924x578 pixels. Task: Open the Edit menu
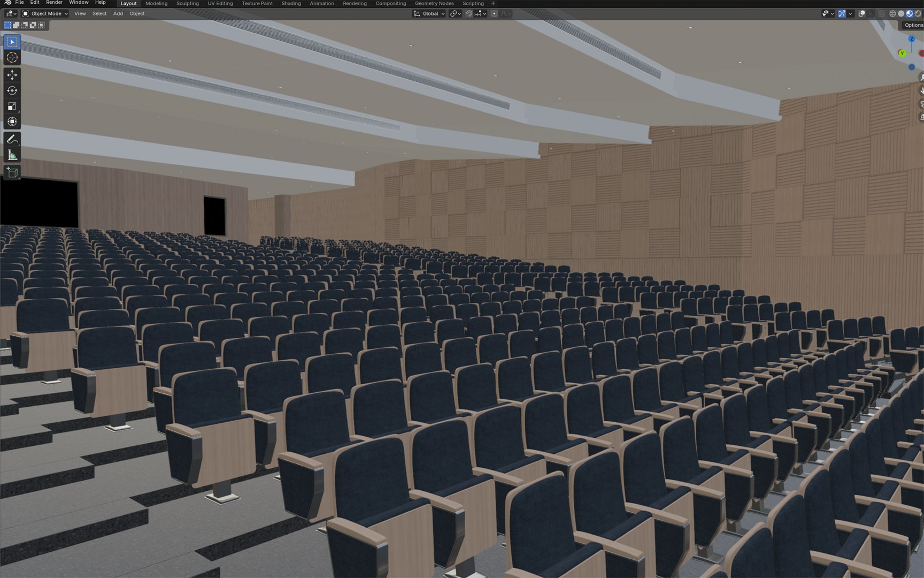coord(35,3)
